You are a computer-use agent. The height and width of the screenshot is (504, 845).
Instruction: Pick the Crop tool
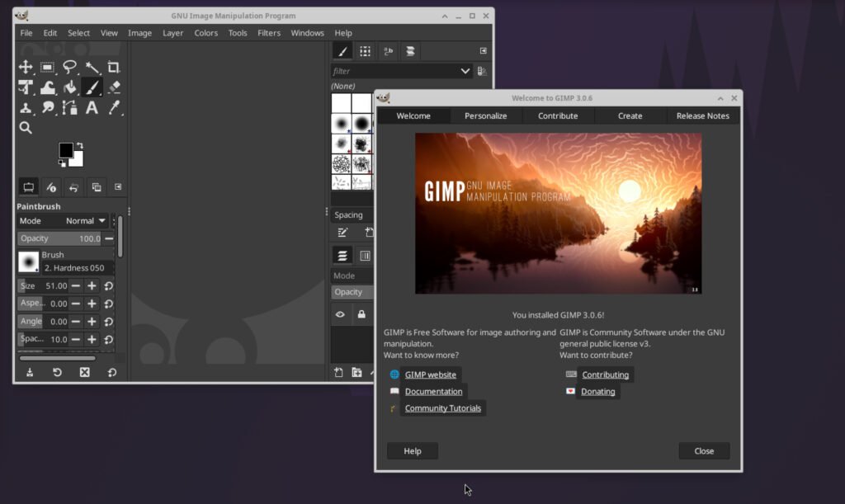[x=114, y=68]
